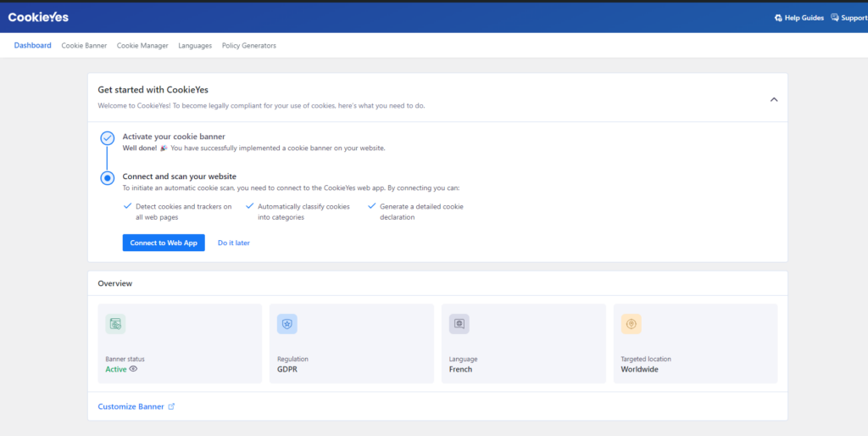
Task: Click the Targeted location pin icon
Action: (x=631, y=324)
